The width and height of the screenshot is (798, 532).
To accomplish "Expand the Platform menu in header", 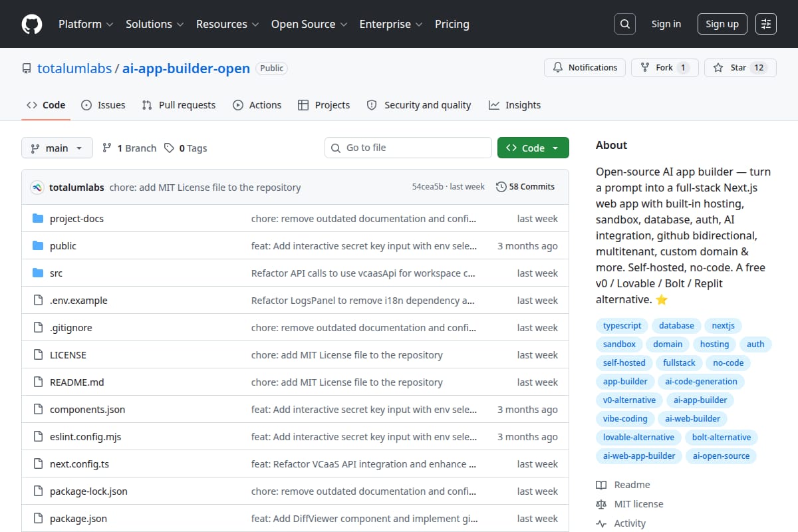I will click(x=85, y=24).
